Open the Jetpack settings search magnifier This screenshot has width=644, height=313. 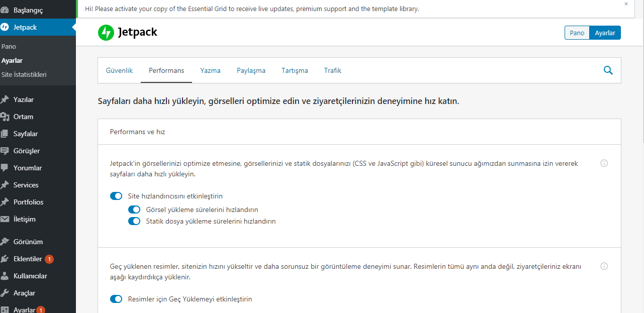pyautogui.click(x=608, y=70)
